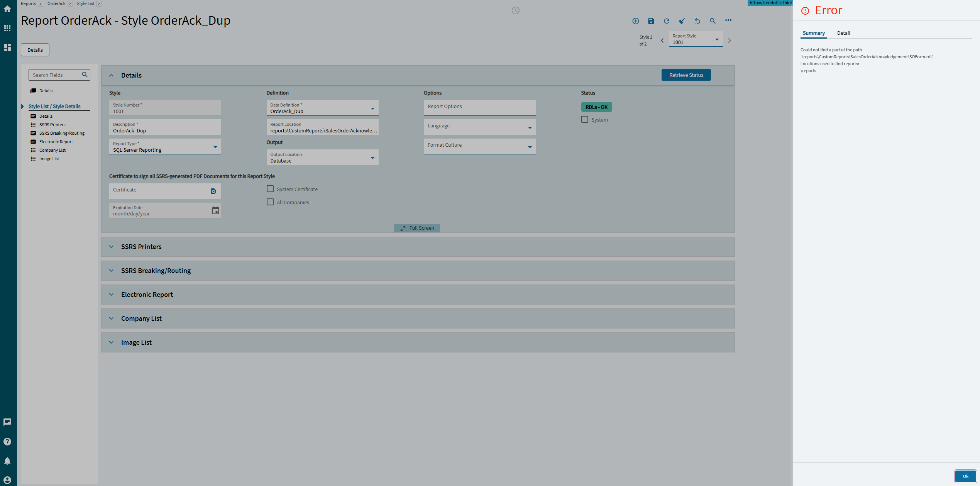Enable the System Certificate checkbox
This screenshot has height=486, width=980.
270,189
